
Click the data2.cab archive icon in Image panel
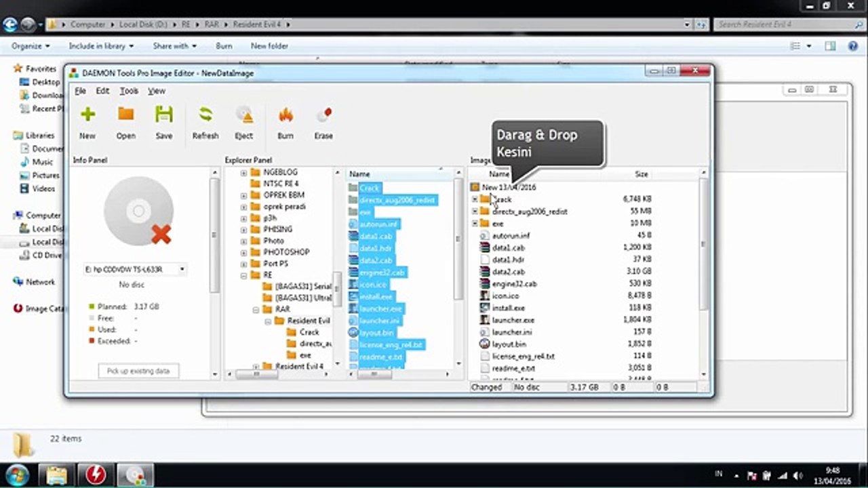(484, 272)
